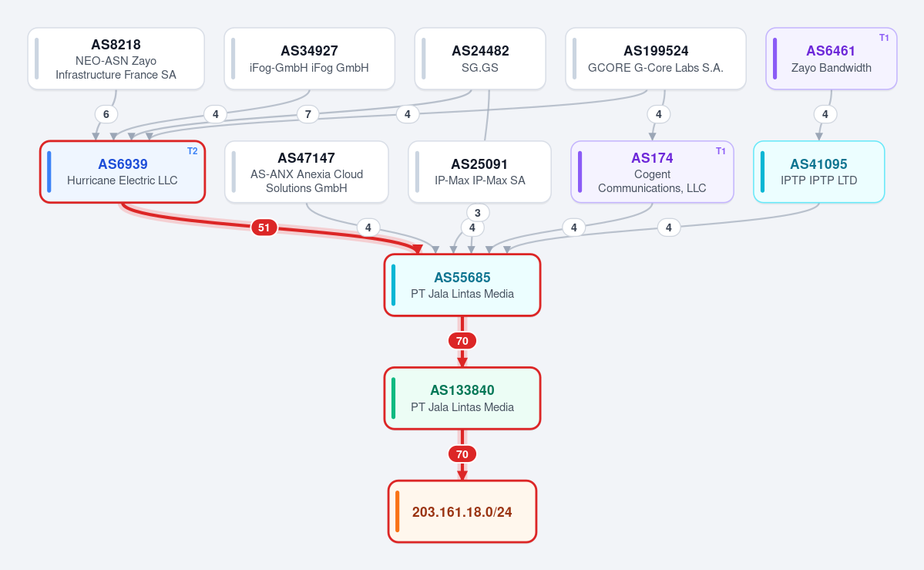Click the T2 tier tag on AS6939
The image size is (924, 570).
pyautogui.click(x=192, y=151)
